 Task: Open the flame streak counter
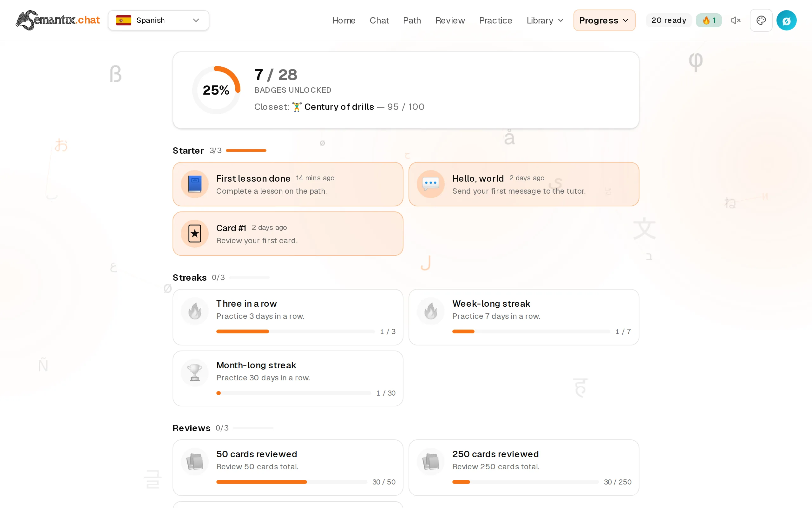click(709, 20)
